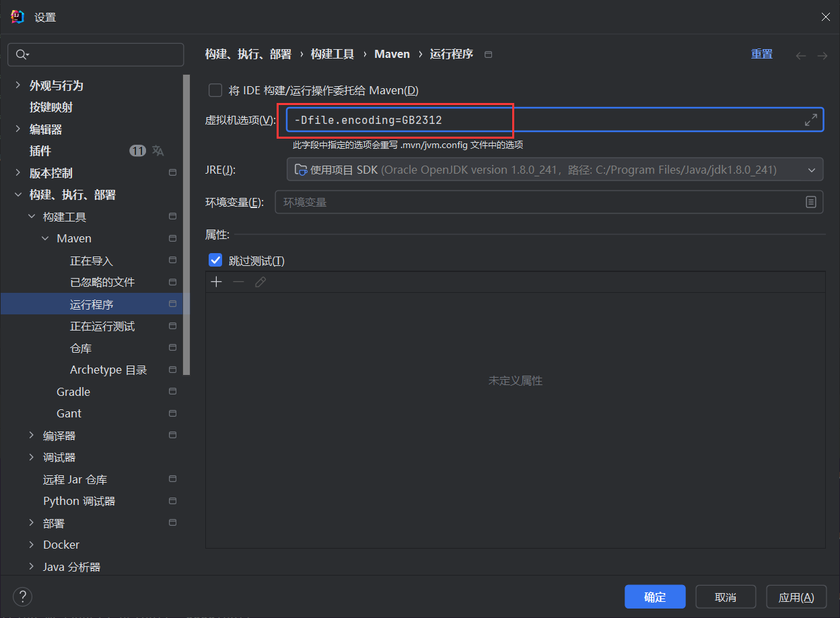
Task: Click the 取消 button
Action: pyautogui.click(x=726, y=596)
